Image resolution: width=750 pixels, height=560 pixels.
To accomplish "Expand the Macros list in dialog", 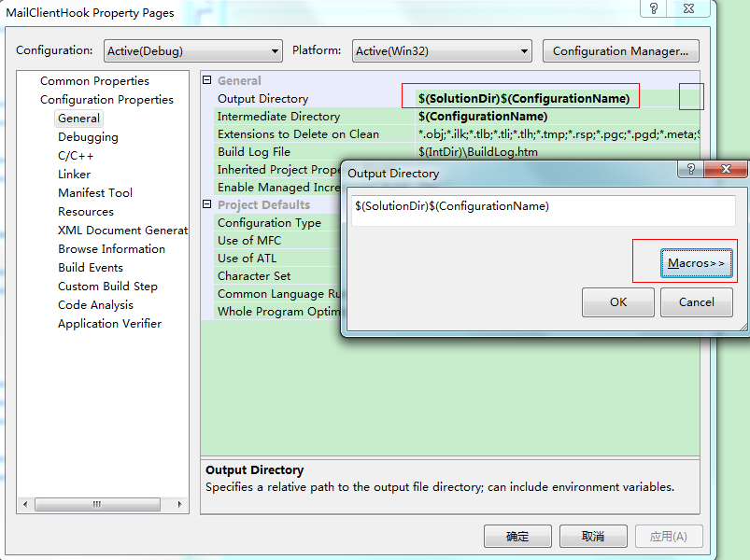I will pos(697,263).
